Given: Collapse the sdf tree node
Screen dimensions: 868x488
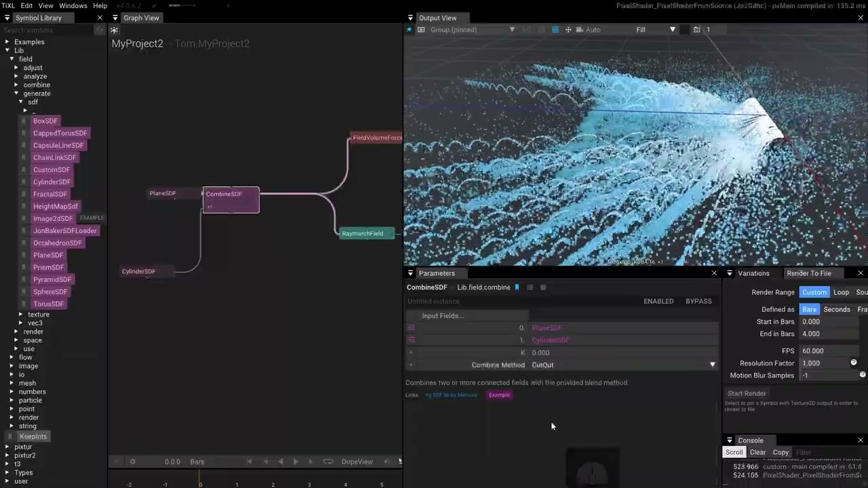Looking at the screenshot, I should (21, 102).
